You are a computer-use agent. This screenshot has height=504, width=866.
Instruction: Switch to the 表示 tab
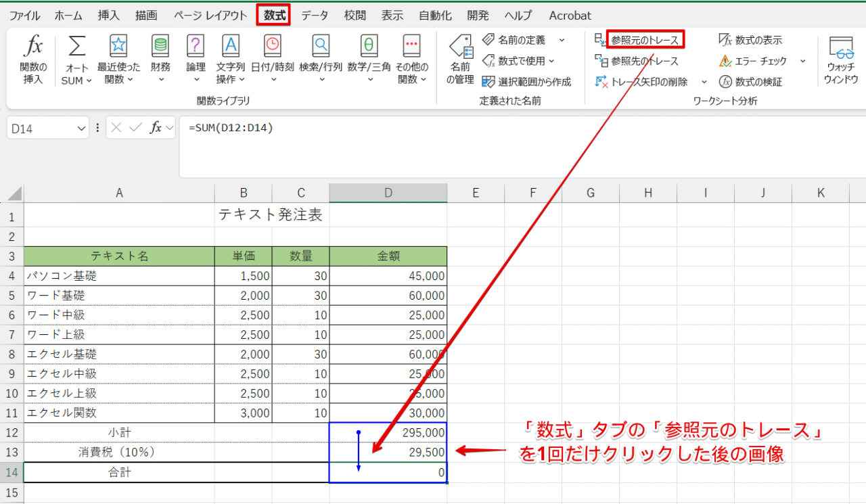(x=392, y=15)
